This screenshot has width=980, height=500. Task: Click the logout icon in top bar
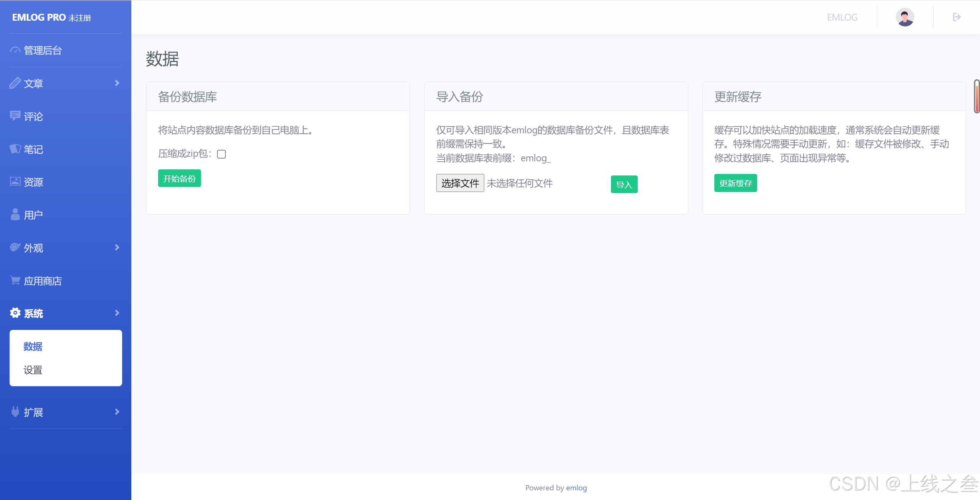pos(957,17)
